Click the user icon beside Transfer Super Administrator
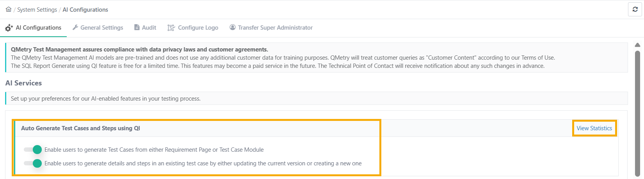The height and width of the screenshot is (179, 644). tap(233, 27)
